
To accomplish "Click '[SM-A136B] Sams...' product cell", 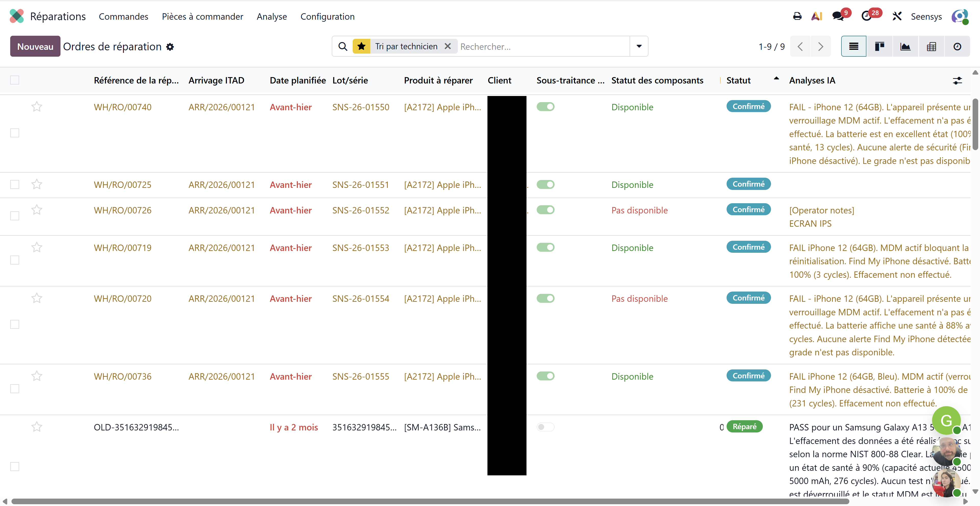I will [443, 427].
